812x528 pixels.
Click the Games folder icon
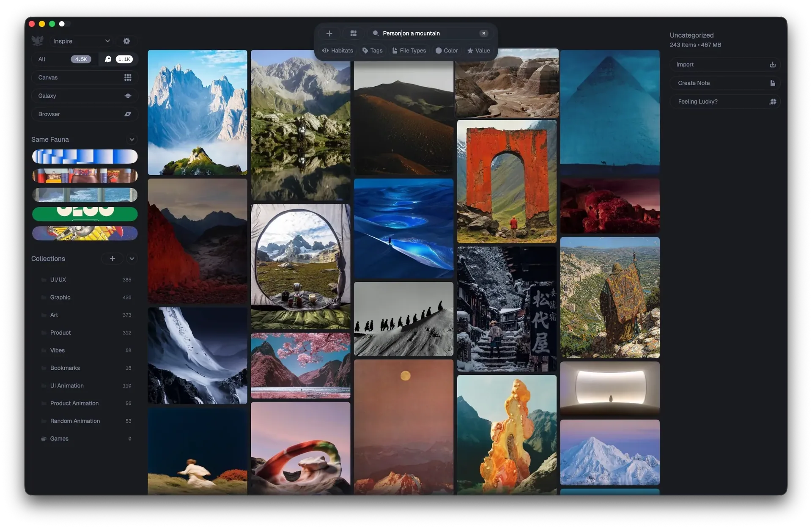click(44, 439)
